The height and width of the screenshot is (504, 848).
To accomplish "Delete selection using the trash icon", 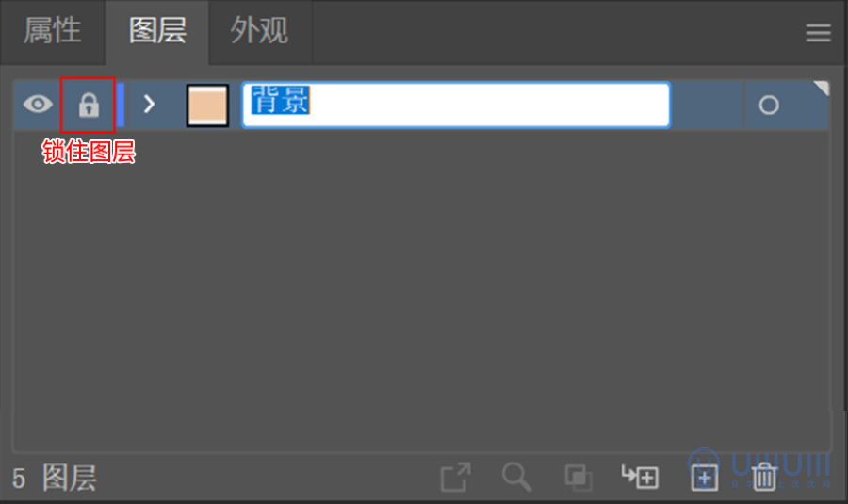I will [x=764, y=477].
